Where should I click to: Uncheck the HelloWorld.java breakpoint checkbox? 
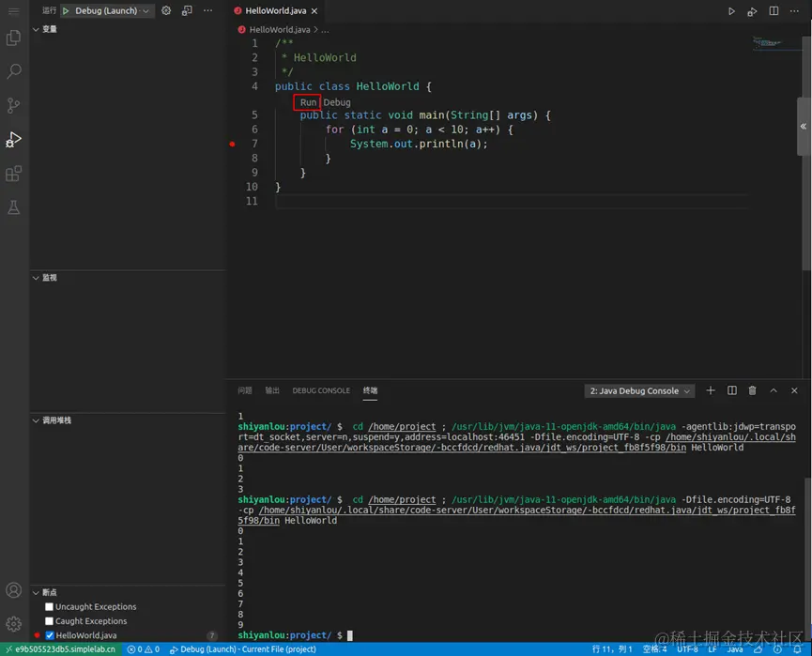(x=50, y=635)
